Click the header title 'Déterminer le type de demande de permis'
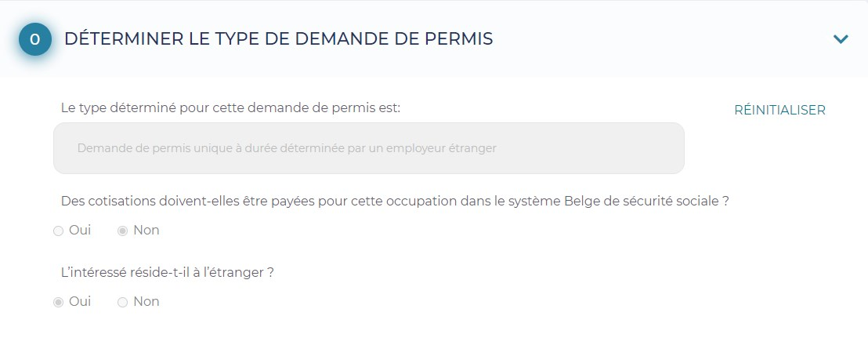The height and width of the screenshot is (338, 868). click(x=278, y=38)
